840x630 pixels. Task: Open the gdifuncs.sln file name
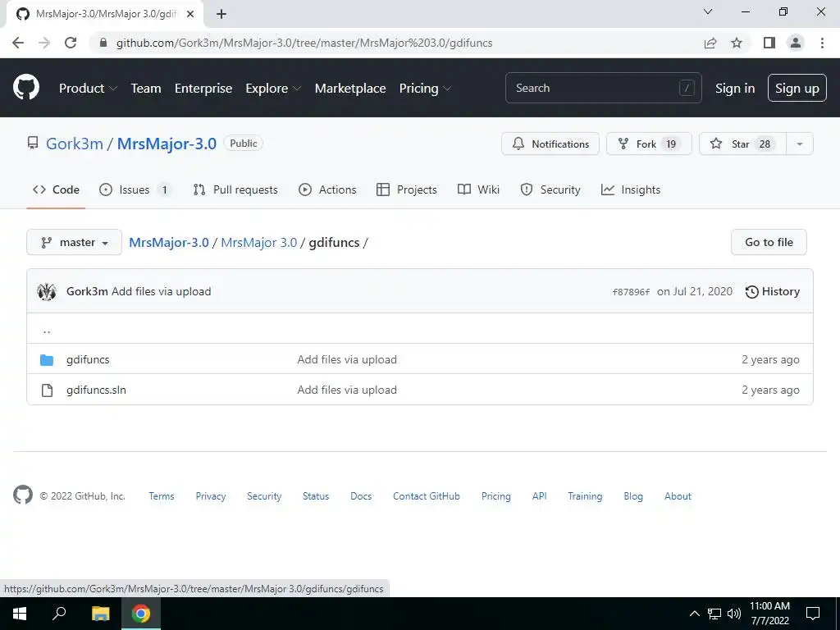[x=97, y=390]
